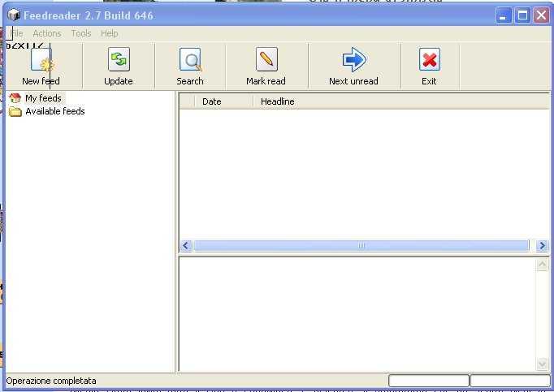Sort by the Date column header
Viewport: 554px width, 392px height.
tap(211, 101)
